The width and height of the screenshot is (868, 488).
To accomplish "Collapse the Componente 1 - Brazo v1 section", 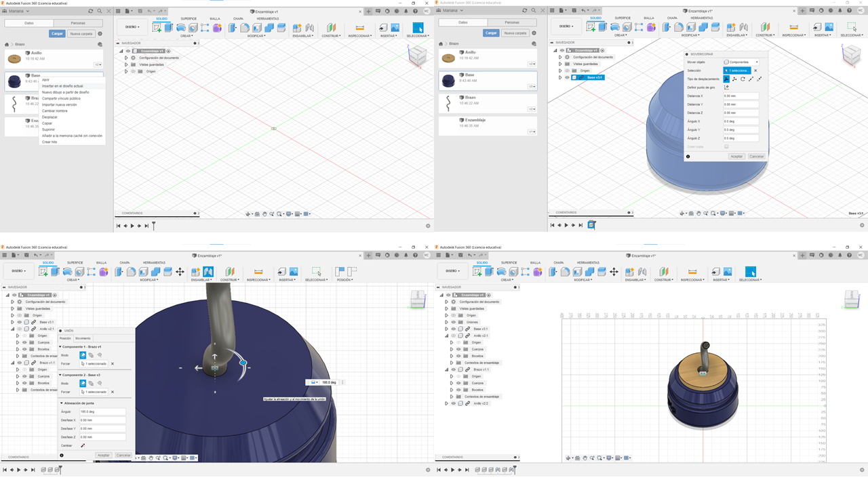I will click(x=60, y=346).
